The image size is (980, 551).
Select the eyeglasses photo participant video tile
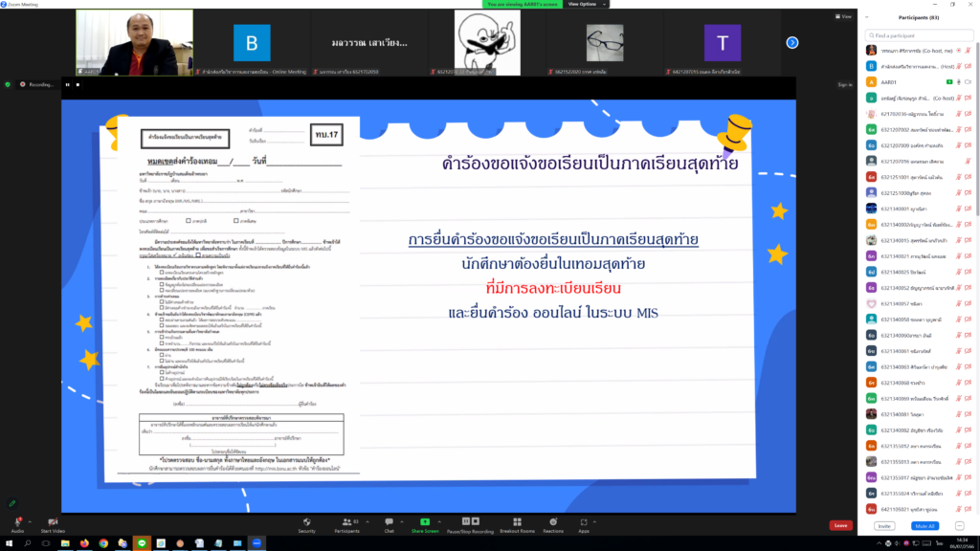[x=605, y=42]
